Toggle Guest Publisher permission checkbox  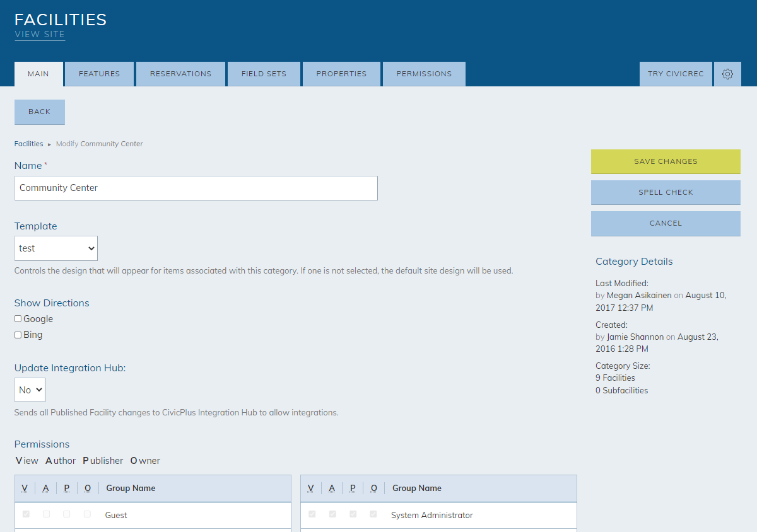click(x=66, y=514)
